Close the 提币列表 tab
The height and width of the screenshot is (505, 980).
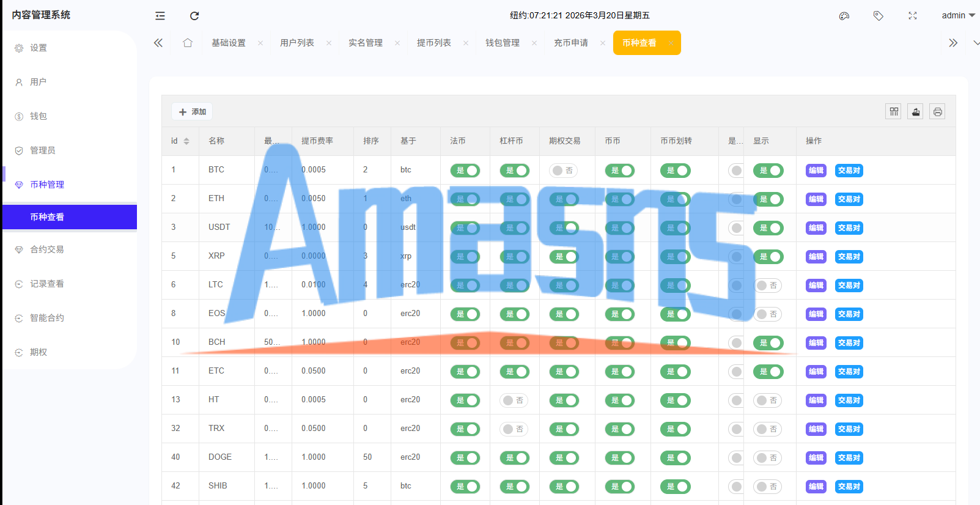[x=466, y=43]
